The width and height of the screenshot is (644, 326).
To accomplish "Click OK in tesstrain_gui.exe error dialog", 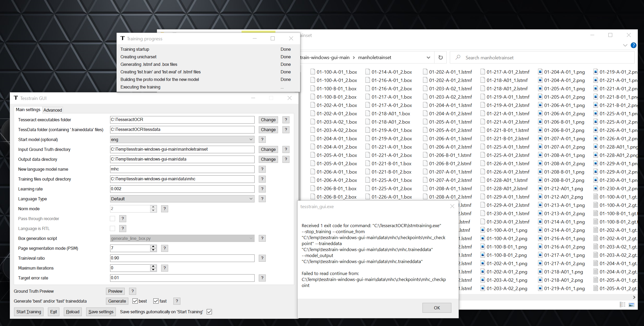I will pyautogui.click(x=437, y=308).
